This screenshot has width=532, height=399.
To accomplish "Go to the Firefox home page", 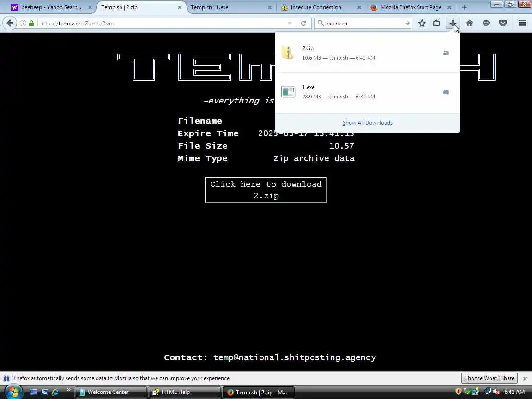I will [x=470, y=23].
